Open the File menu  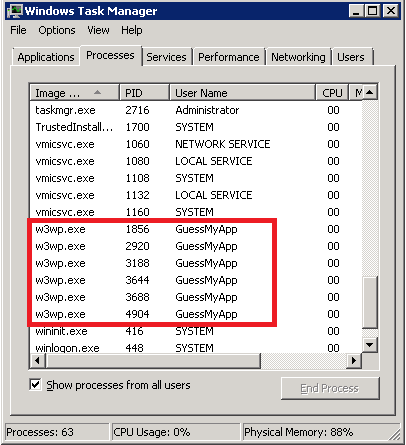[18, 30]
